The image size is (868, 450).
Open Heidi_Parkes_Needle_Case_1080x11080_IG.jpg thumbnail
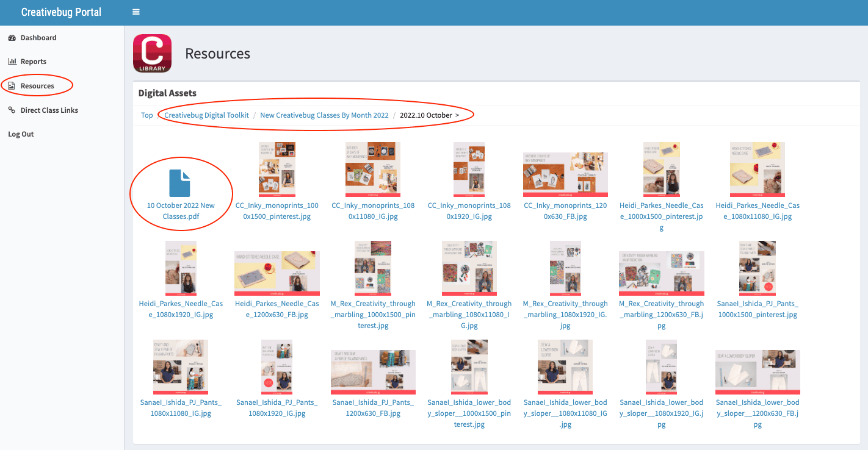click(x=758, y=170)
